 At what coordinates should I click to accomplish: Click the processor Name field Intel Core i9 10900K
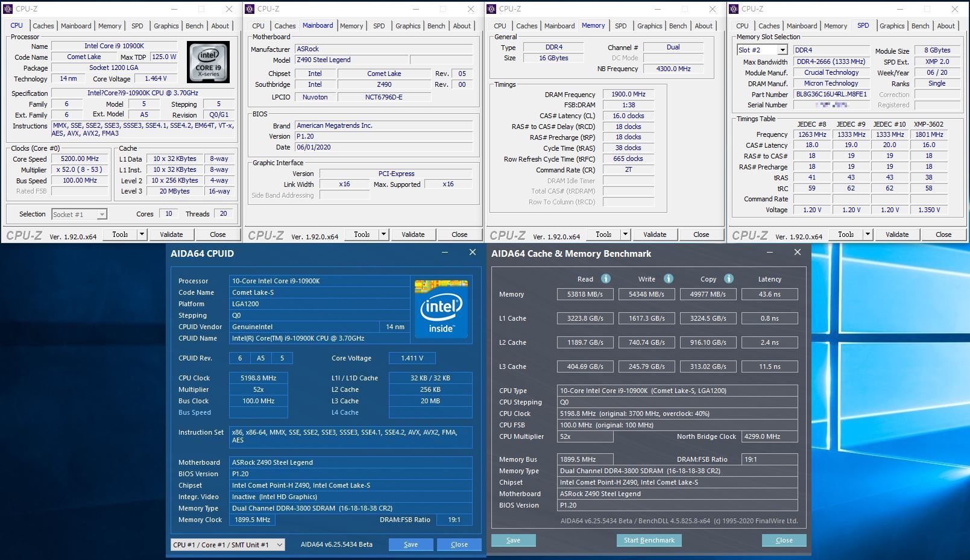pyautogui.click(x=115, y=46)
